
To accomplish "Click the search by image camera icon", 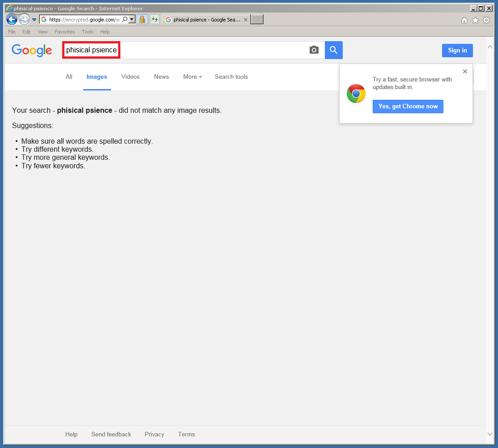I will 314,50.
